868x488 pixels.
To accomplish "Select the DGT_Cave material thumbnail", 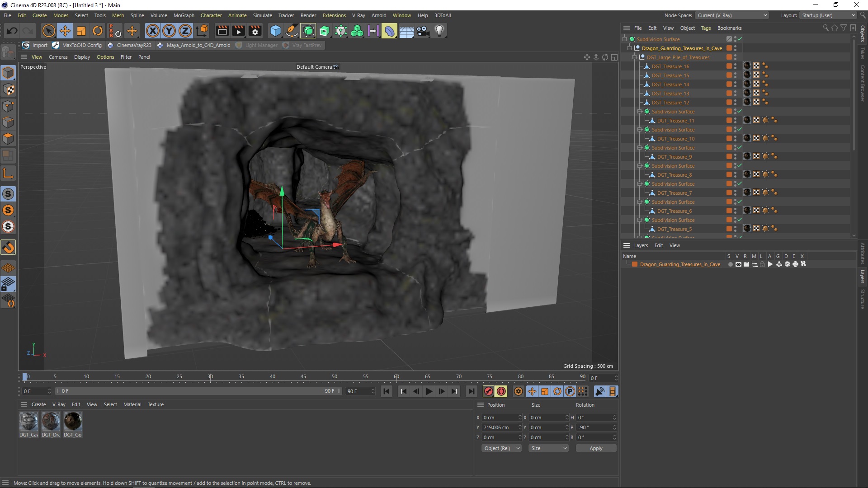I will [x=28, y=421].
